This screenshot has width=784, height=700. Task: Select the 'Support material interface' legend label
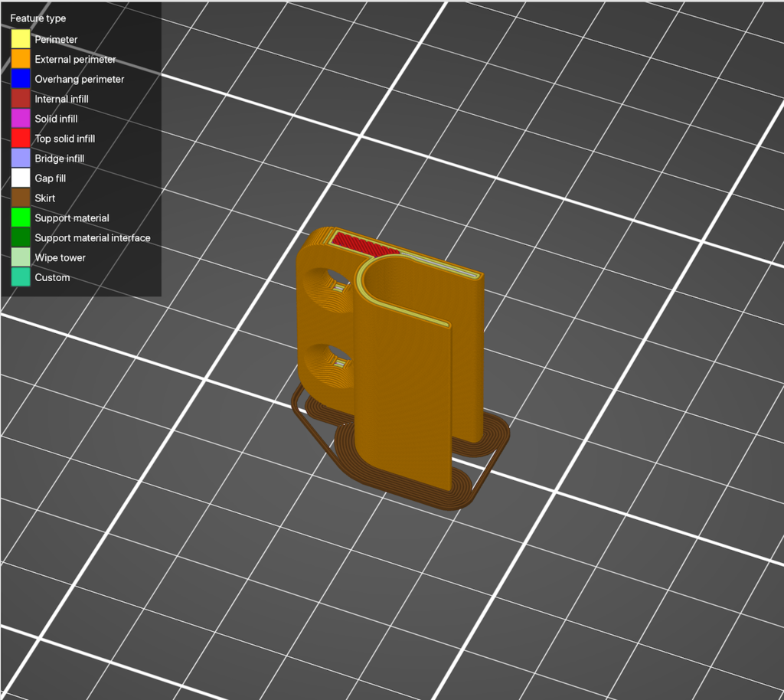tap(93, 238)
